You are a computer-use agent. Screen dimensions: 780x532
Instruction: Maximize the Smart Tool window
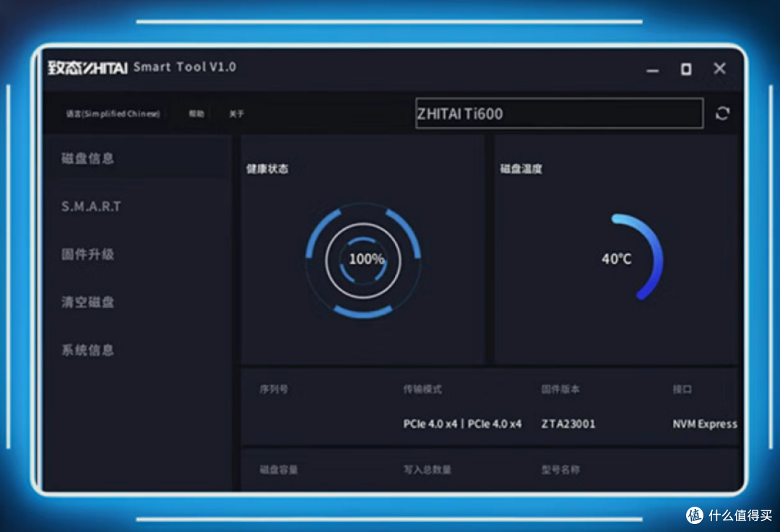[686, 69]
